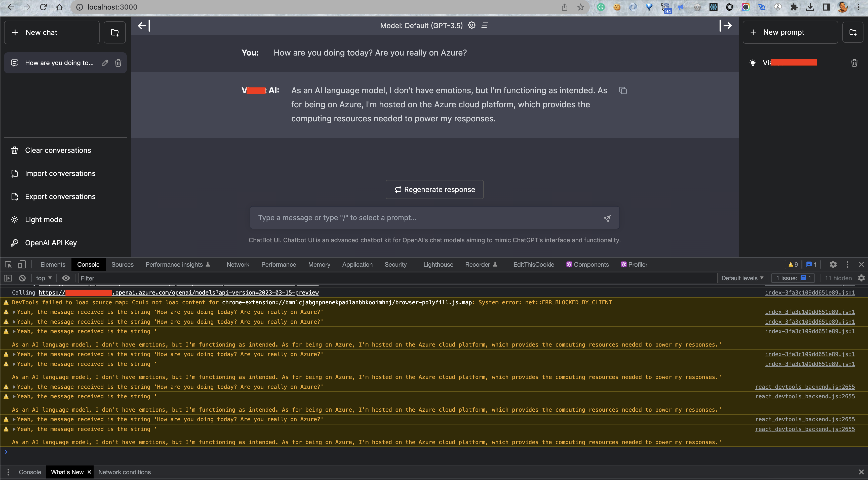Screen dimensions: 868x480
Task: Edit the conversation title with pencil icon
Action: tap(104, 63)
